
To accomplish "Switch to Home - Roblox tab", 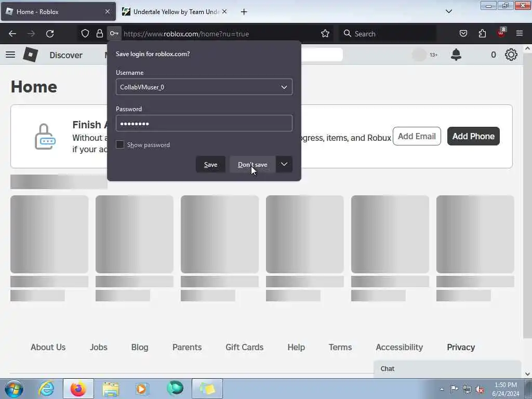I will pos(58,12).
